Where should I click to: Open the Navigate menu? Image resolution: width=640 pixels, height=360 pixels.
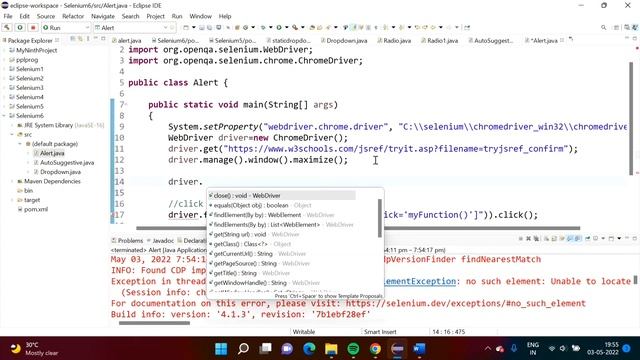pyautogui.click(x=103, y=16)
